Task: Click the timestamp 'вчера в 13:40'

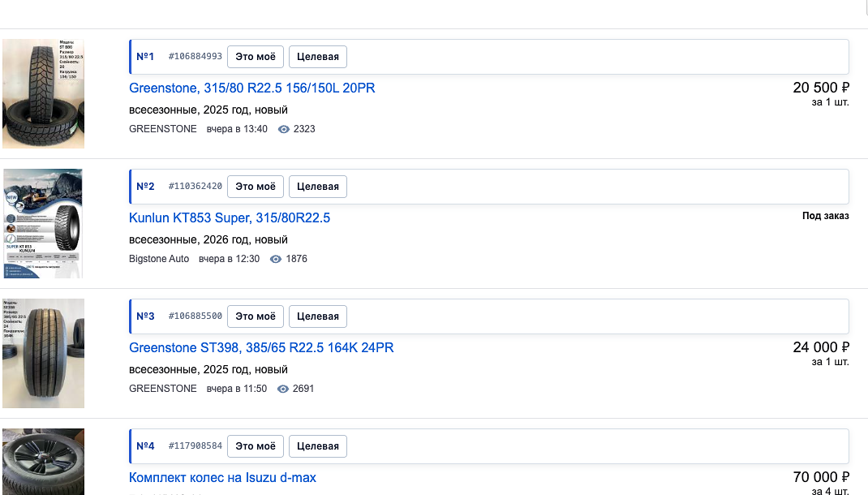Action: click(x=237, y=129)
